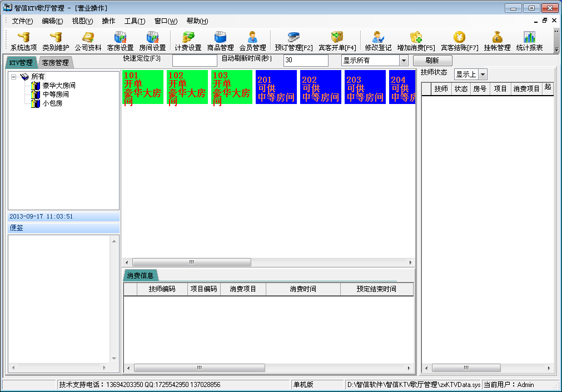Screen dimensions: 562x392
Task: Open 工具(T) menu
Action: coord(135,21)
